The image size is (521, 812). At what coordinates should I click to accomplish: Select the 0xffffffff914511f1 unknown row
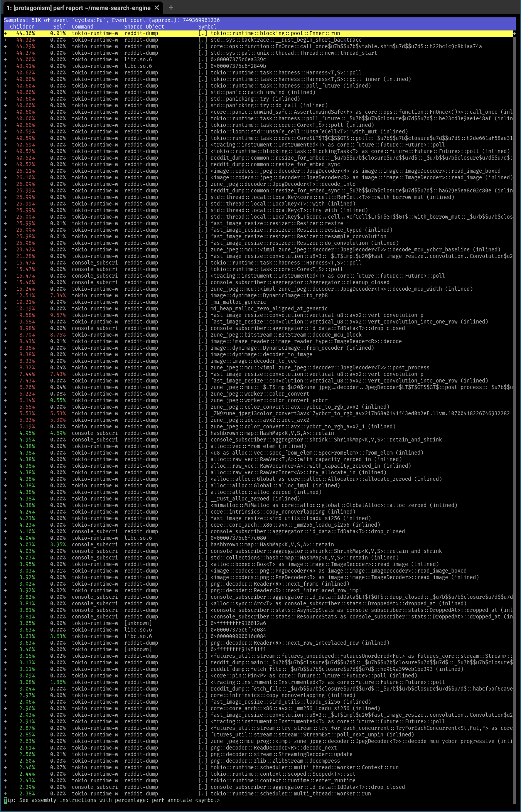[x=258, y=649]
